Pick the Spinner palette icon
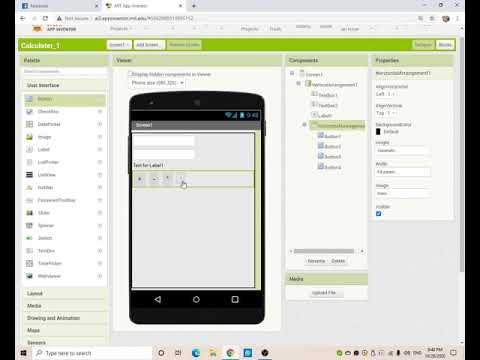The image size is (480, 360). click(29, 225)
